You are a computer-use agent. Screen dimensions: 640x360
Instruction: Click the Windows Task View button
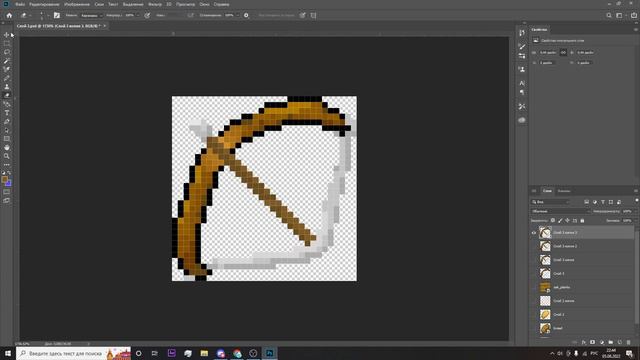tap(155, 353)
